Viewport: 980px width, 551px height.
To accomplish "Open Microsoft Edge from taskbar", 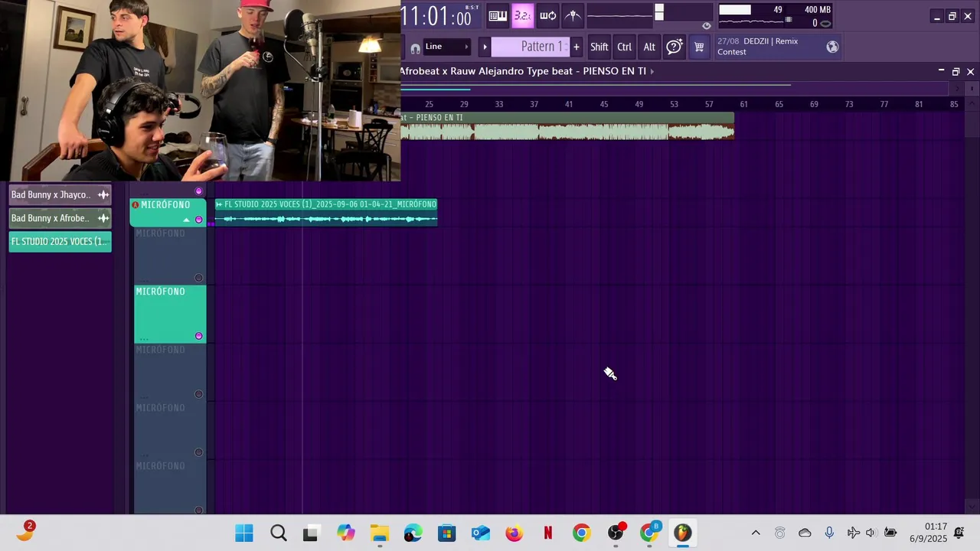I will click(x=413, y=533).
